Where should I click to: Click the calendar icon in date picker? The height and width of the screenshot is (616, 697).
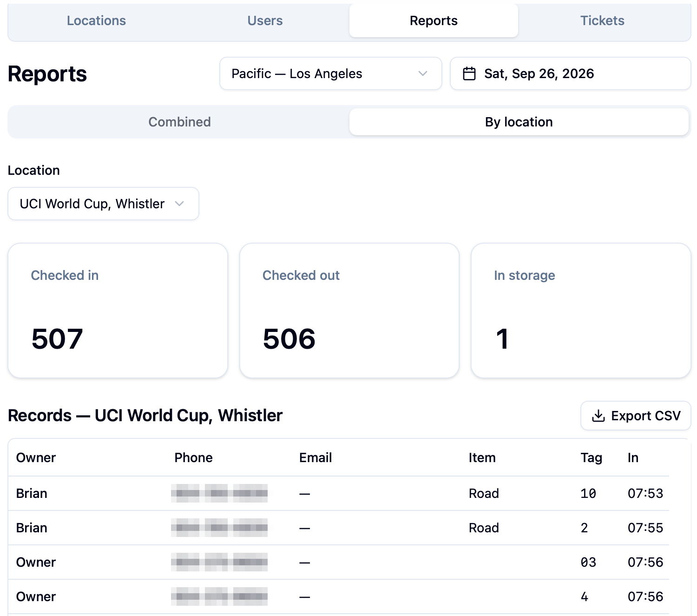[469, 73]
